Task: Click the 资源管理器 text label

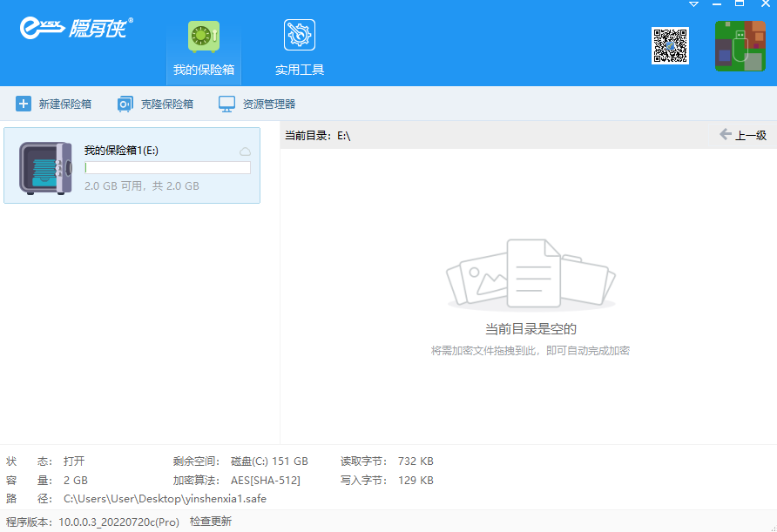Action: coord(269,104)
